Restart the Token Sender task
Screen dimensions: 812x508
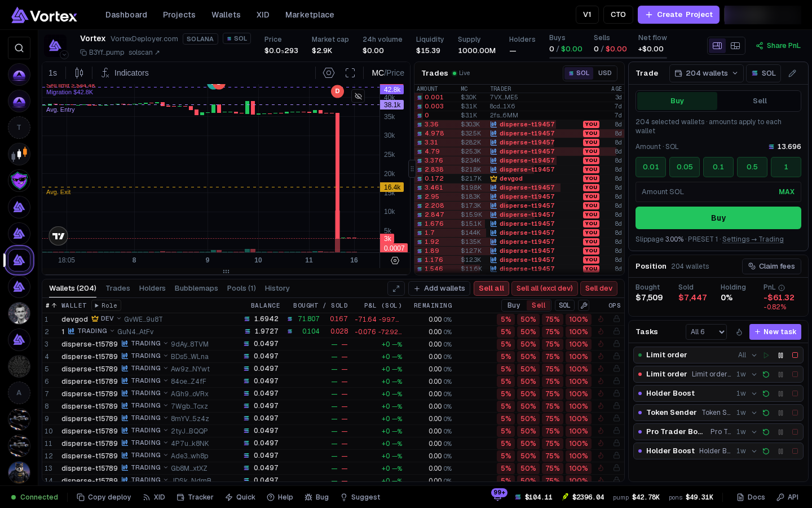(766, 413)
